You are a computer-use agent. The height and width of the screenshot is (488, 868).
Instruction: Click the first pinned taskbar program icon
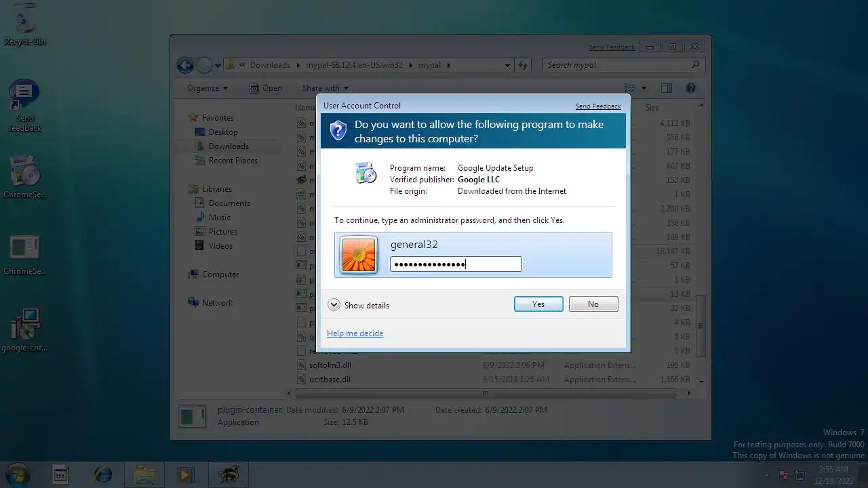pyautogui.click(x=61, y=474)
